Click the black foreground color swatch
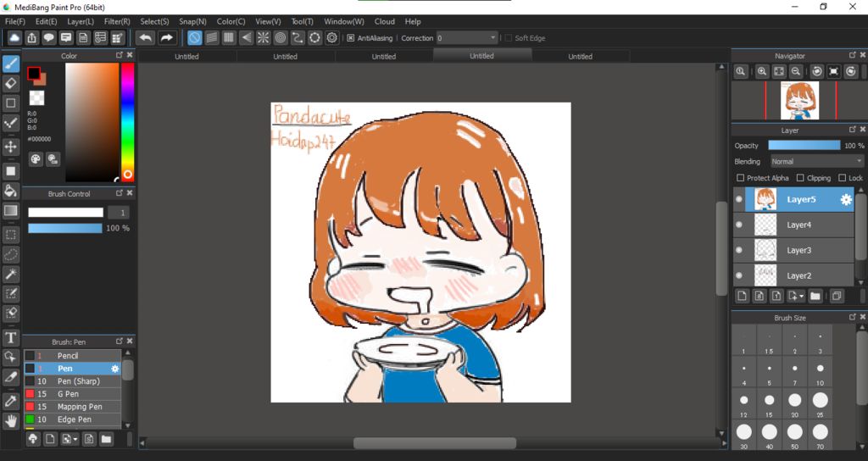The image size is (868, 461). pos(34,73)
